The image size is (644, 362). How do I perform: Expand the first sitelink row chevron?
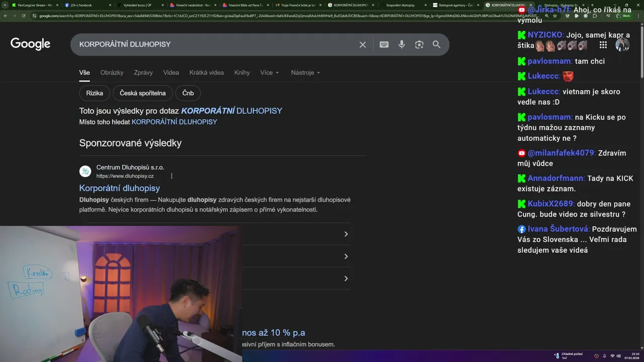click(346, 234)
